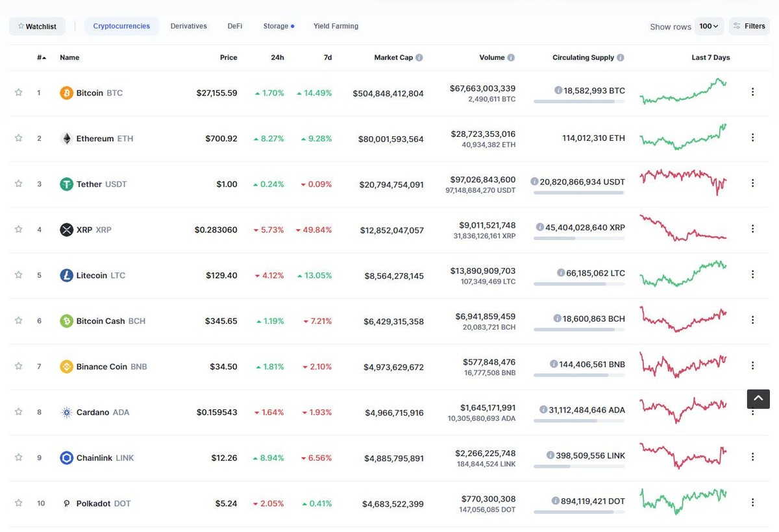Image resolution: width=779 pixels, height=532 pixels.
Task: Click the Ethereum coin logo
Action: [x=66, y=138]
